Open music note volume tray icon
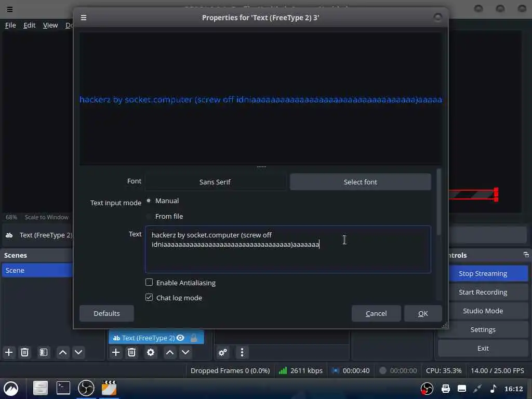Viewport: 532px width, 399px height. pos(494,389)
